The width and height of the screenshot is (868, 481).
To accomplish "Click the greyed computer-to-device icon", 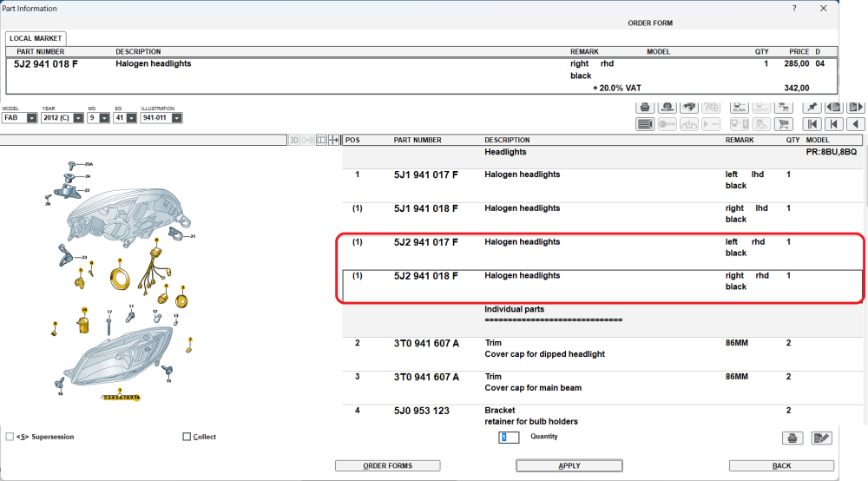I will [739, 124].
